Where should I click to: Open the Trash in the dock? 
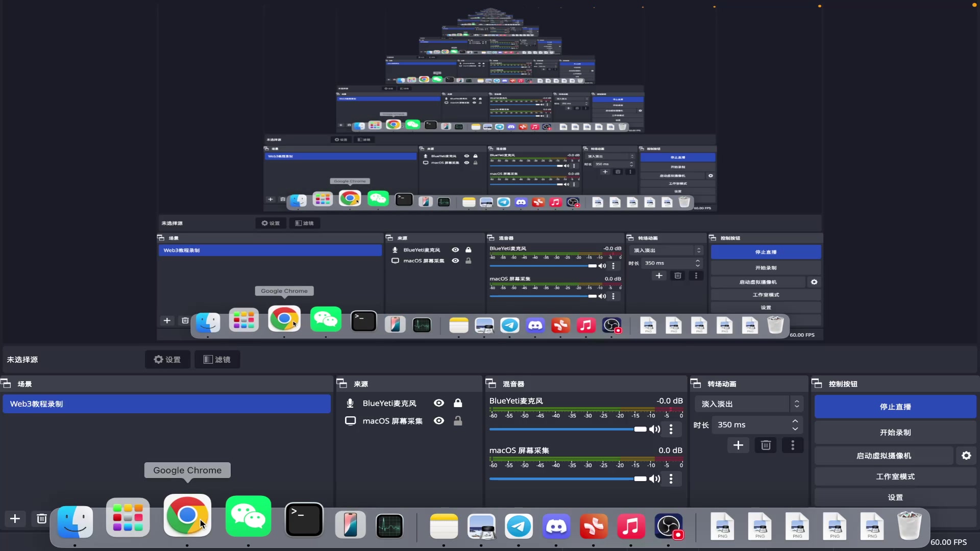pos(909,525)
